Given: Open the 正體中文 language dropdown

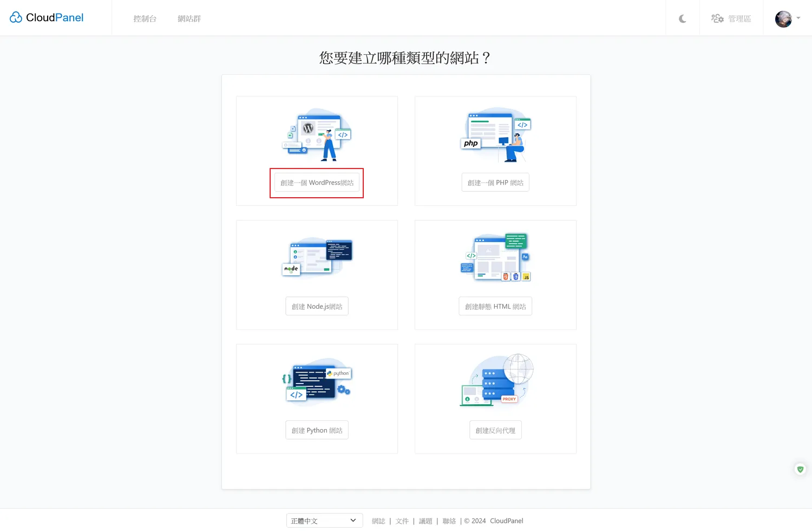Looking at the screenshot, I should (x=324, y=521).
